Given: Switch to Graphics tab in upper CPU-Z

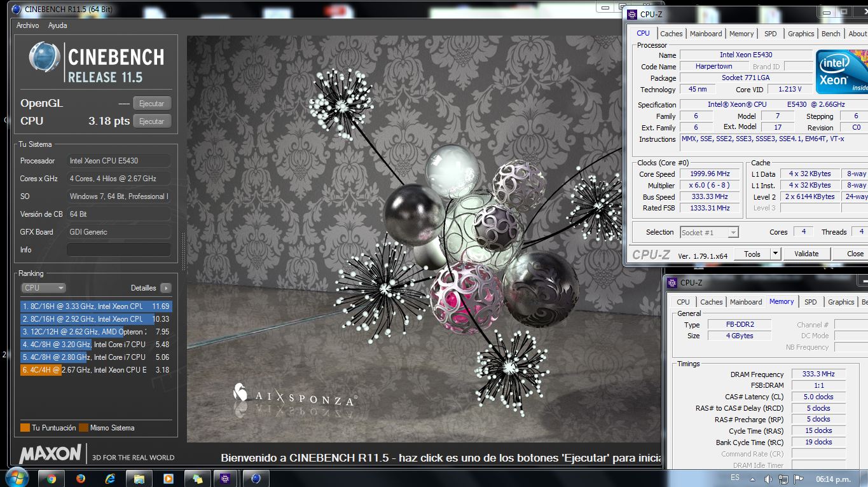Looking at the screenshot, I should coord(801,34).
